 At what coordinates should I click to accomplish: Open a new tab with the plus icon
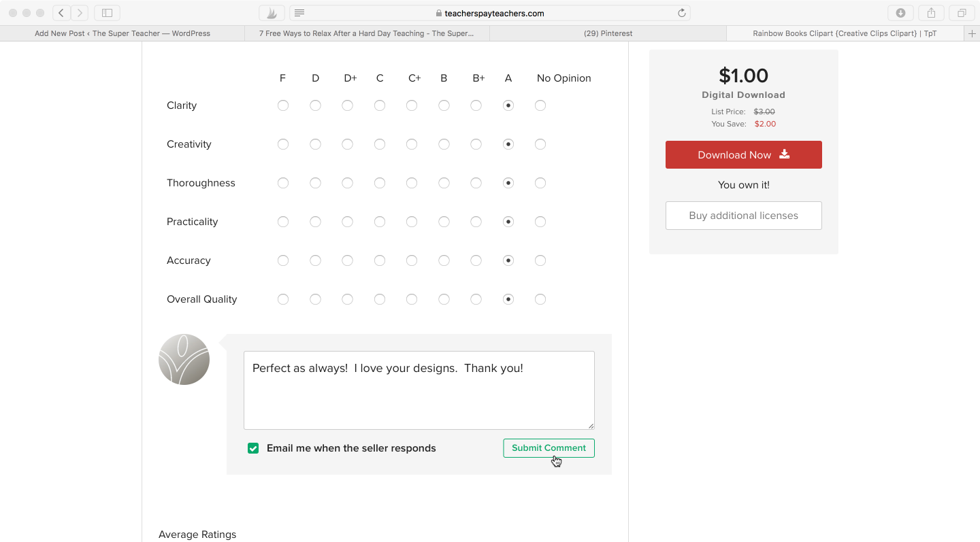pos(973,33)
